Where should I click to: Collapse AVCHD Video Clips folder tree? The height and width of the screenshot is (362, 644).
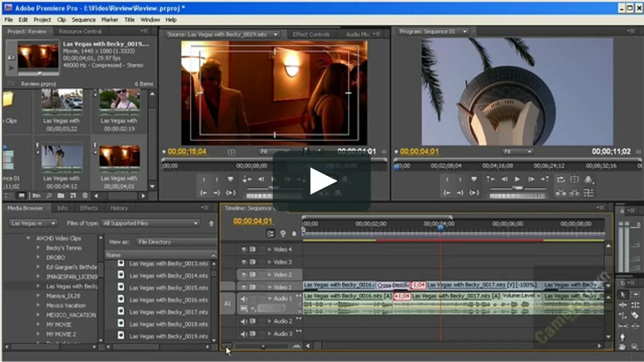(28, 238)
